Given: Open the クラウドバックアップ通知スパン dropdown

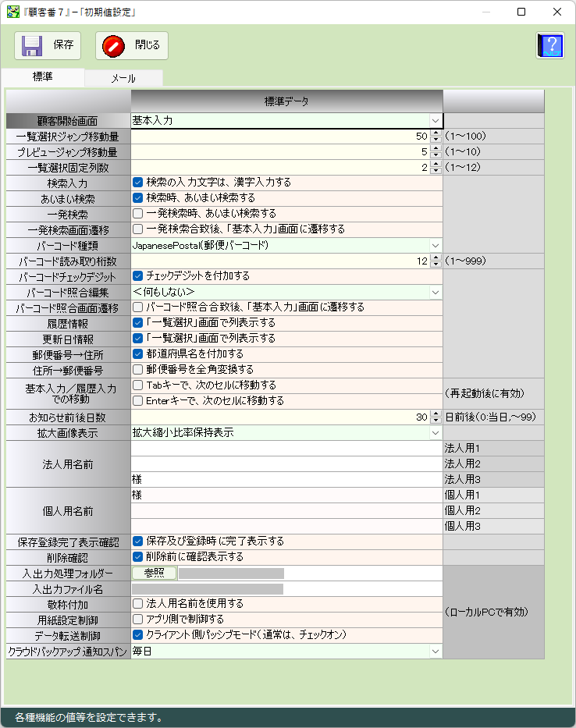Looking at the screenshot, I should click(x=435, y=651).
